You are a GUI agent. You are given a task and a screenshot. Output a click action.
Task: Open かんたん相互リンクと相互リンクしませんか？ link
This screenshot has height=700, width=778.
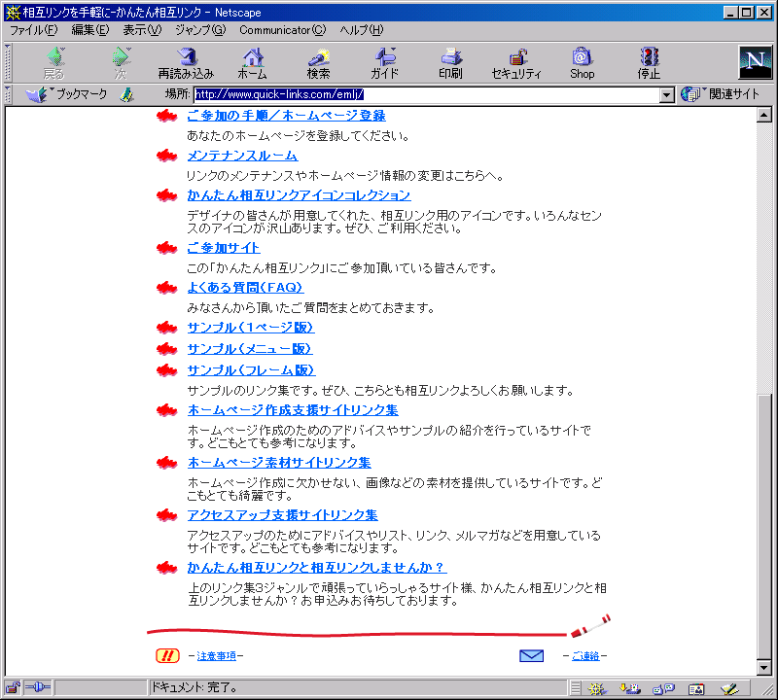pos(317,567)
